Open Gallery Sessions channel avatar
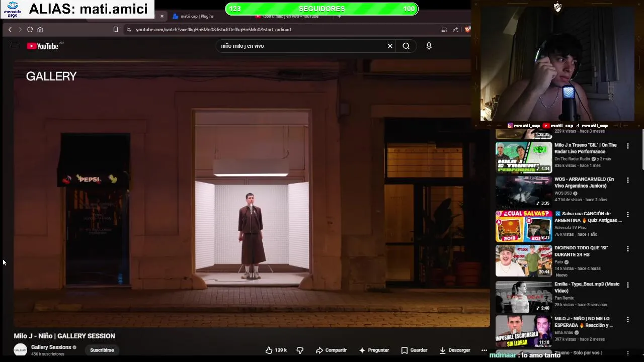644x362 pixels. [20, 350]
